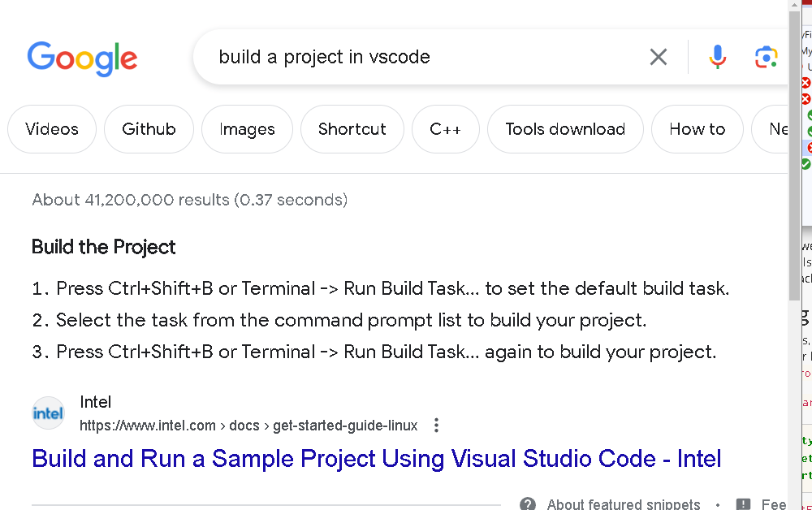Click the Intel favicon logo
The image size is (812, 510).
pyautogui.click(x=48, y=413)
